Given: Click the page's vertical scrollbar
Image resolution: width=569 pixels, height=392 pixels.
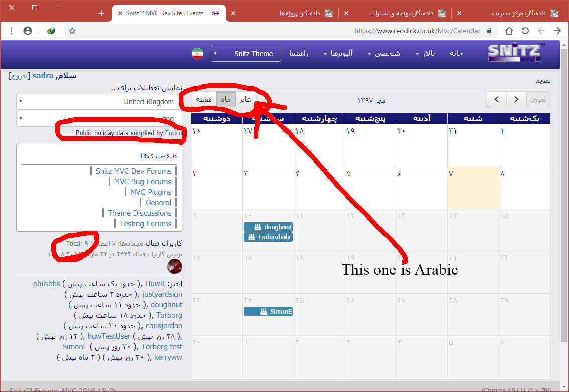Looking at the screenshot, I should tap(564, 201).
